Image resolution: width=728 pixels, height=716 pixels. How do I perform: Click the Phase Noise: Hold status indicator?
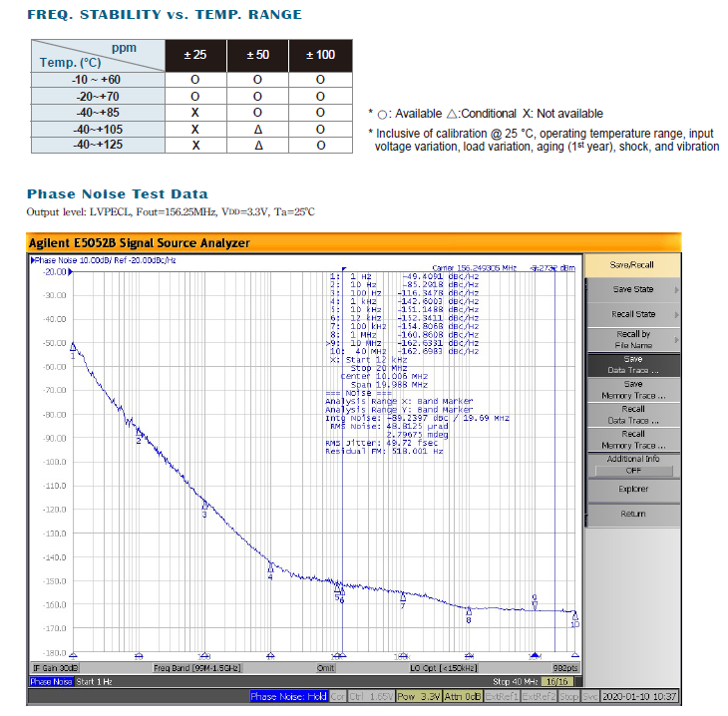pyautogui.click(x=289, y=696)
